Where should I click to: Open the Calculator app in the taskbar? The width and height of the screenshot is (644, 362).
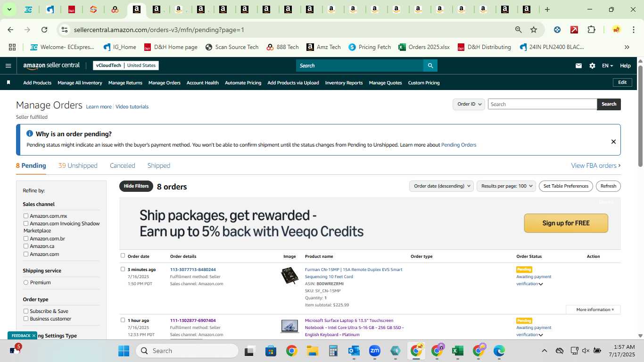pos(333,351)
